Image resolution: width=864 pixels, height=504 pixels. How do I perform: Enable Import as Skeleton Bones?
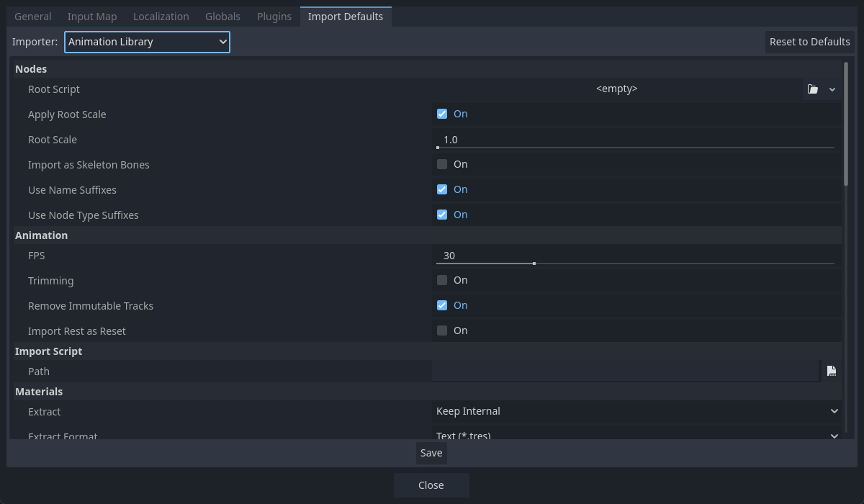(442, 164)
